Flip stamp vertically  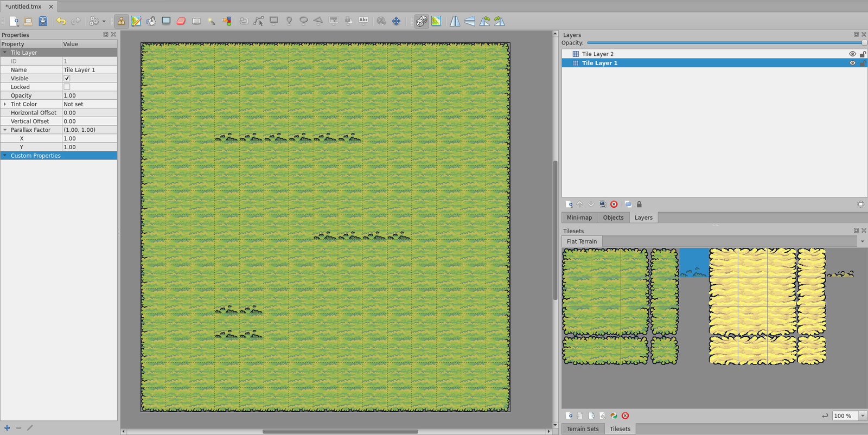pos(470,21)
